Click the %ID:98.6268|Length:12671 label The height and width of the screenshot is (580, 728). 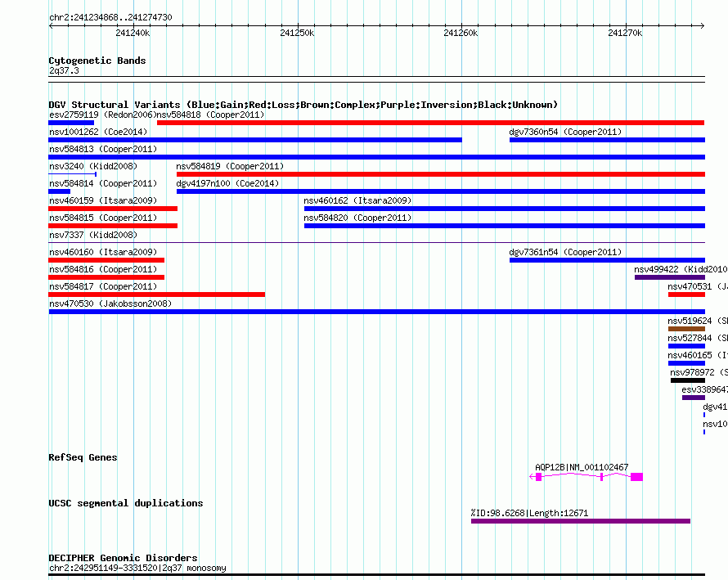529,513
